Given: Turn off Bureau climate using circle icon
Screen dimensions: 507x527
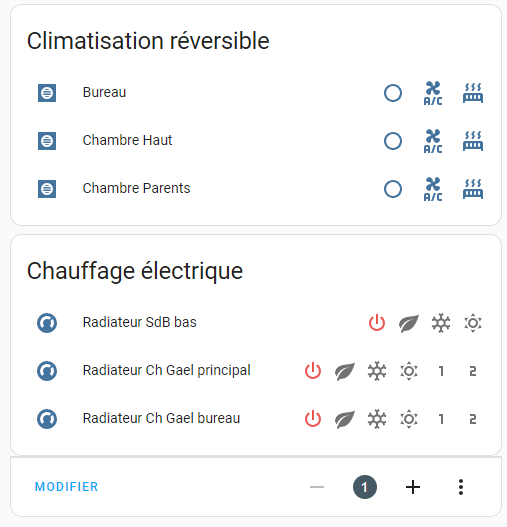Looking at the screenshot, I should [x=393, y=93].
